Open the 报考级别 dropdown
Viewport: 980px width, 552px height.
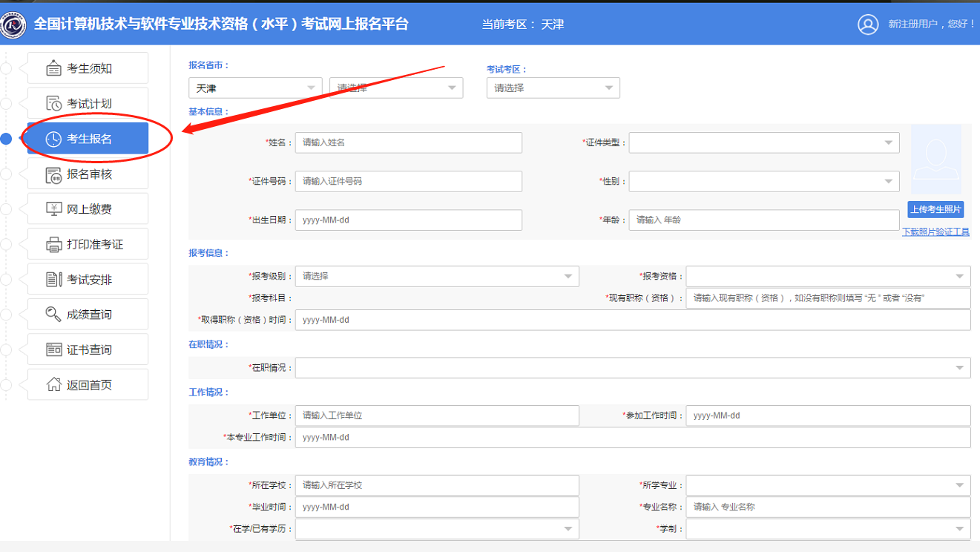tap(436, 276)
